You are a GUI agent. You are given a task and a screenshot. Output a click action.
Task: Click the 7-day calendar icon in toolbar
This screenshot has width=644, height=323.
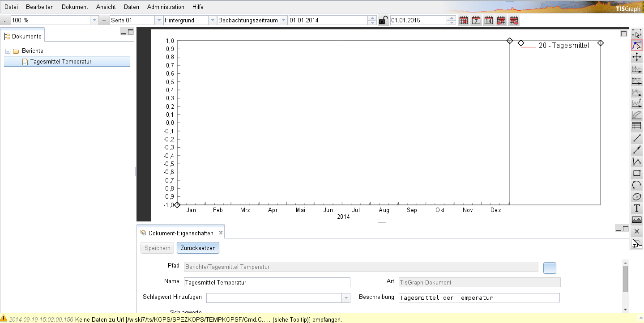click(476, 20)
